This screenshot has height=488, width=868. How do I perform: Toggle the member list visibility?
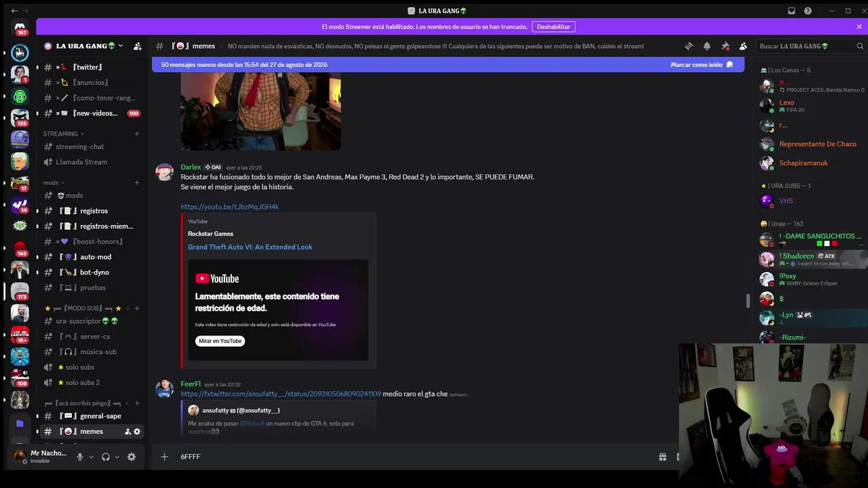tap(743, 46)
